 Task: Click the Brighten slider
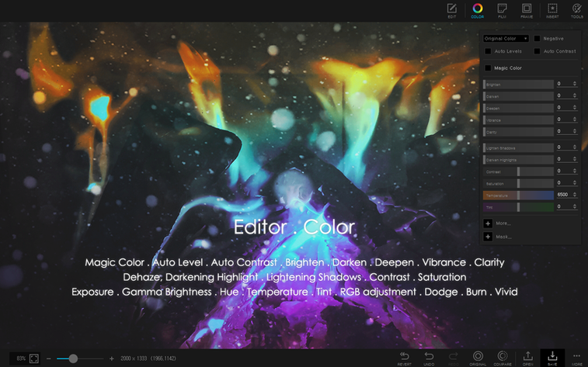(x=518, y=85)
